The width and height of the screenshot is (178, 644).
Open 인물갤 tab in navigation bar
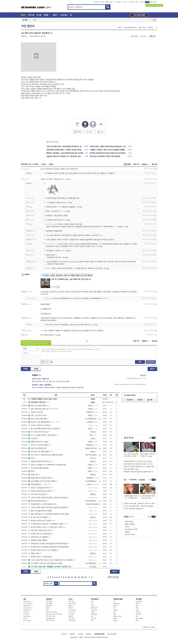coord(46,15)
